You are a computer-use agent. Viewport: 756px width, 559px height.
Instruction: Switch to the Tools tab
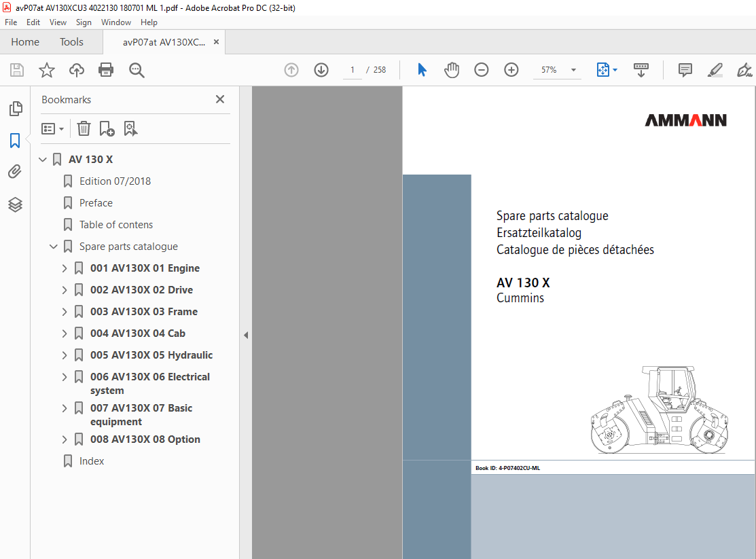pyautogui.click(x=71, y=42)
